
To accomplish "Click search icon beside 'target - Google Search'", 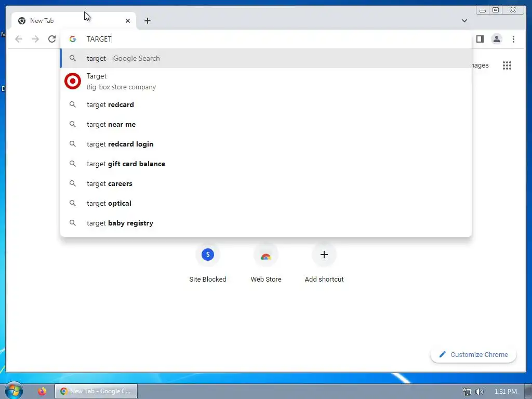I will pyautogui.click(x=73, y=58).
